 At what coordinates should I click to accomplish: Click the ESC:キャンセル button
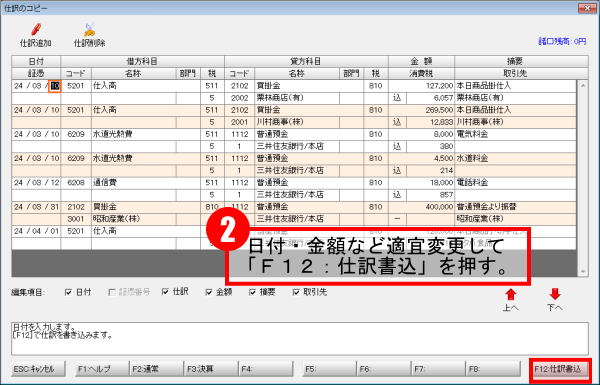pos(38,369)
